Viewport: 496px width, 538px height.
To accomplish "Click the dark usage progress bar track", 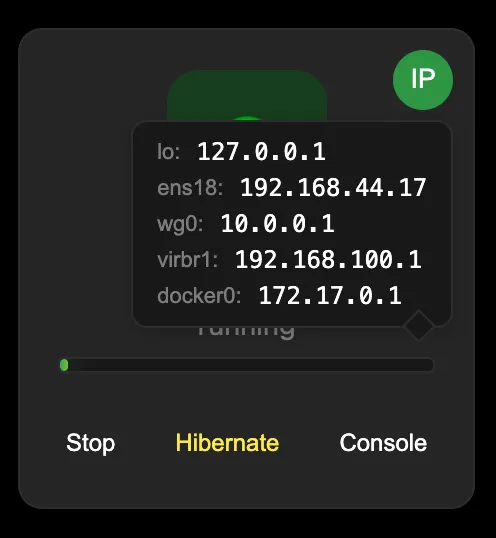I will tap(247, 365).
